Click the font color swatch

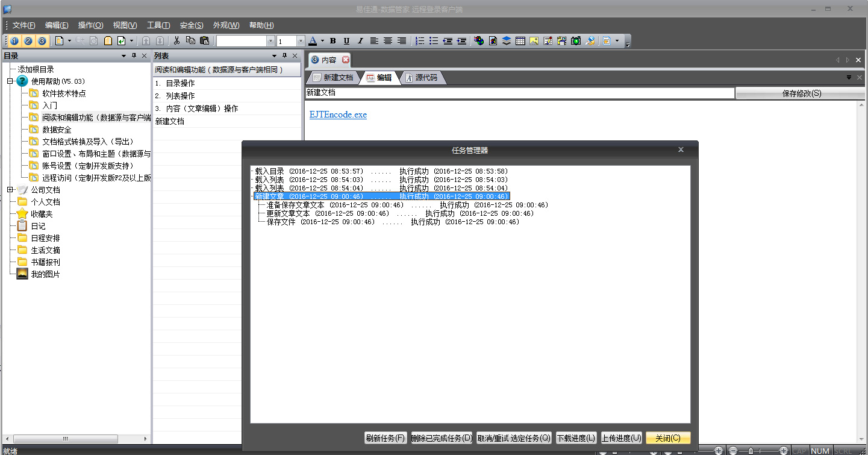pos(313,41)
